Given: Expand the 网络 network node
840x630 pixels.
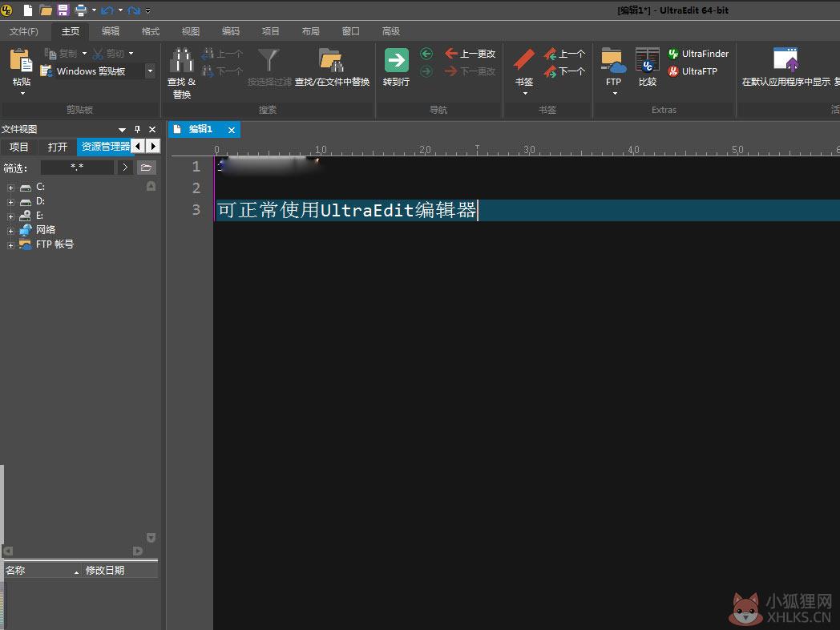Looking at the screenshot, I should (10, 232).
